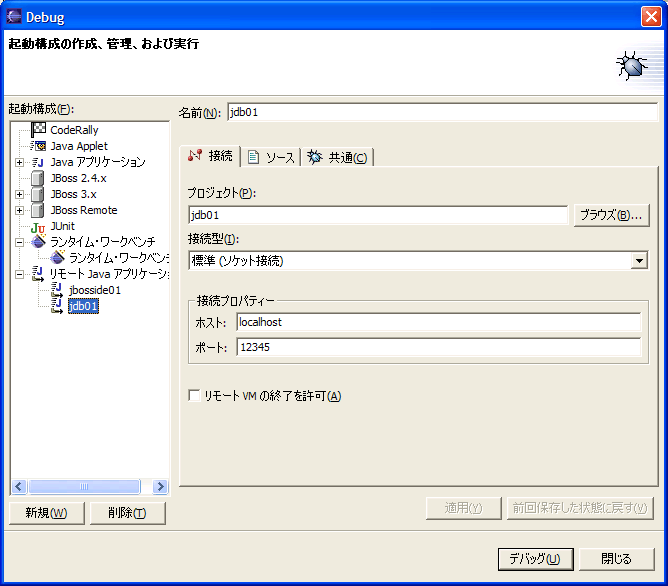
Task: Click the デバッグ(U) button
Action: point(535,559)
